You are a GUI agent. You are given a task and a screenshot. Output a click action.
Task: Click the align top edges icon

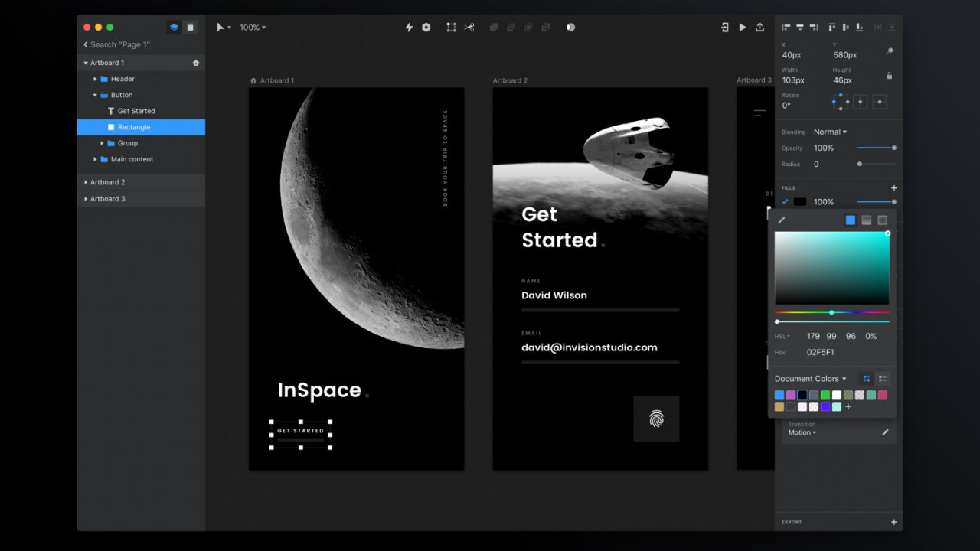coord(831,28)
